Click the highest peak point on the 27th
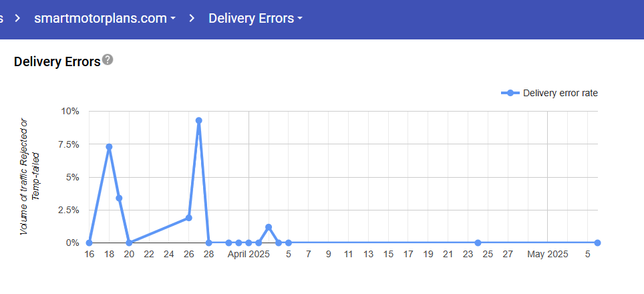 point(198,121)
